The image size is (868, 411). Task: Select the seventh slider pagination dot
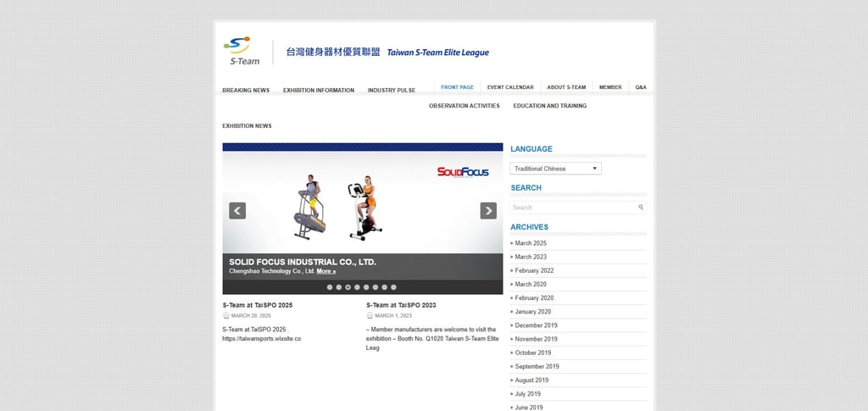(384, 287)
